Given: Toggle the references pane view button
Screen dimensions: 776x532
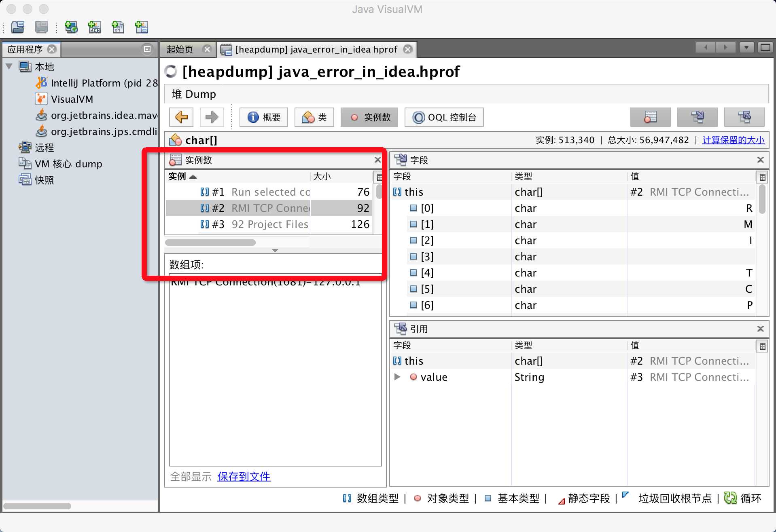Looking at the screenshot, I should (x=744, y=117).
